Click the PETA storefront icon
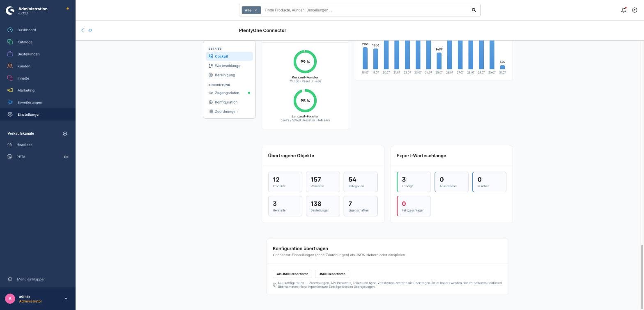The height and width of the screenshot is (310, 644). 10,157
